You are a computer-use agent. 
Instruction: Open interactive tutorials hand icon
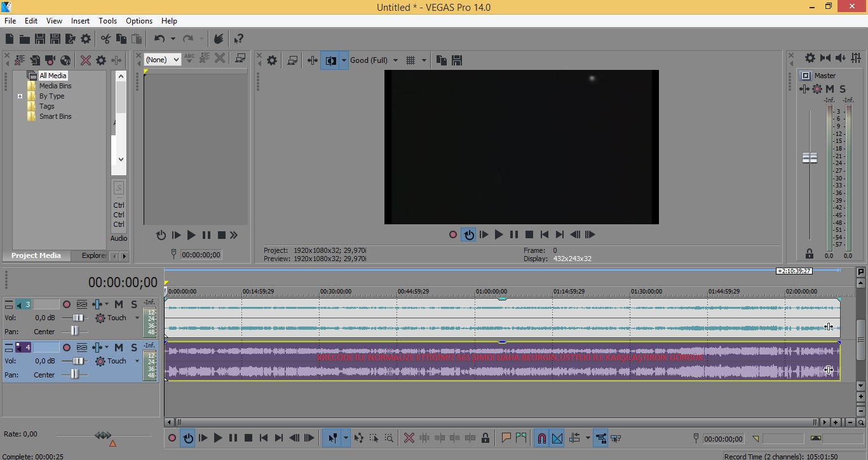point(218,39)
